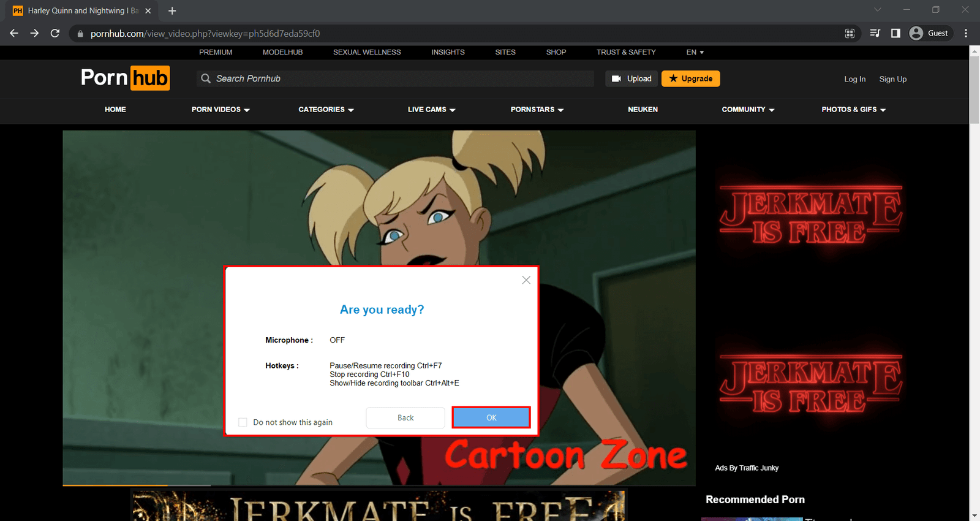Click the magnifier search icon
980x521 pixels.
point(206,78)
